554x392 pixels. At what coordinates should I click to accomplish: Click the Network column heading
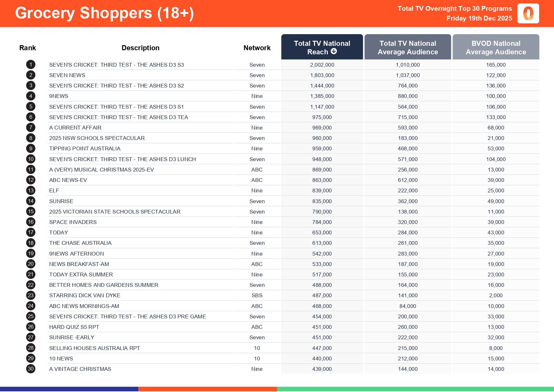[x=257, y=48]
